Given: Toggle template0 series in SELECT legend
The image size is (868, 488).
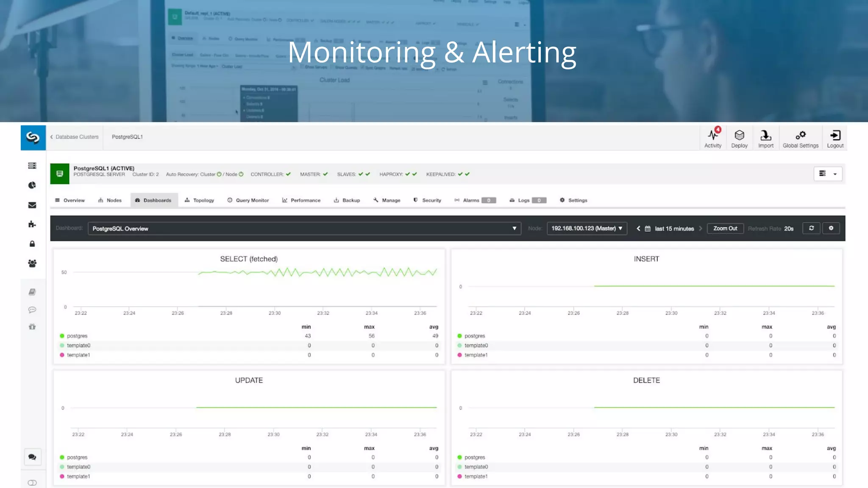Looking at the screenshot, I should pos(75,345).
